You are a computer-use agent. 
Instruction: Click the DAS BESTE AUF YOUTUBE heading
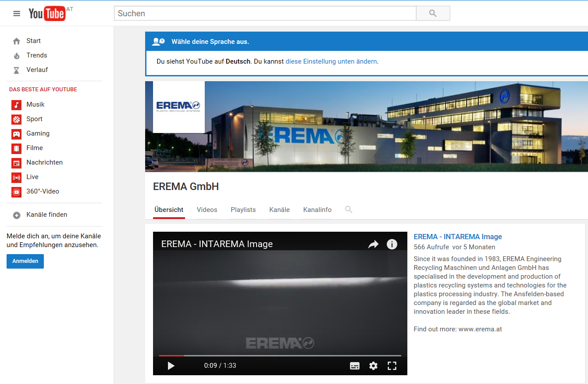tap(43, 90)
